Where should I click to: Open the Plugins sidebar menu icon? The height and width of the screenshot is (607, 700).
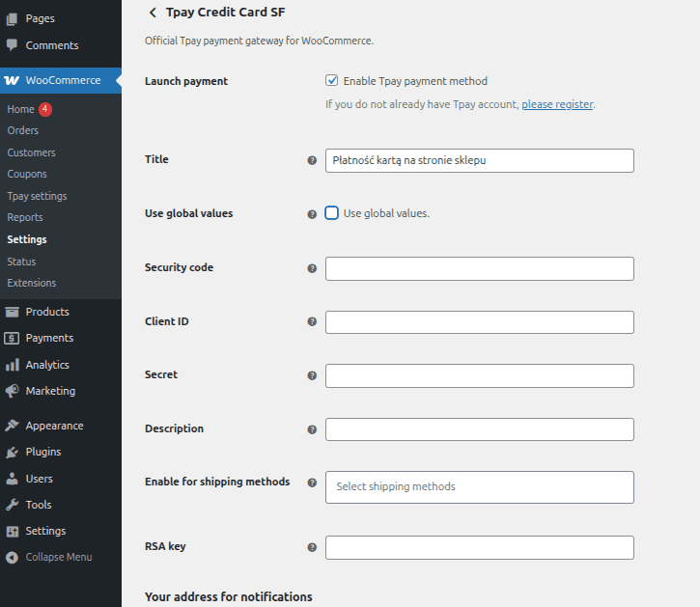tap(12, 452)
